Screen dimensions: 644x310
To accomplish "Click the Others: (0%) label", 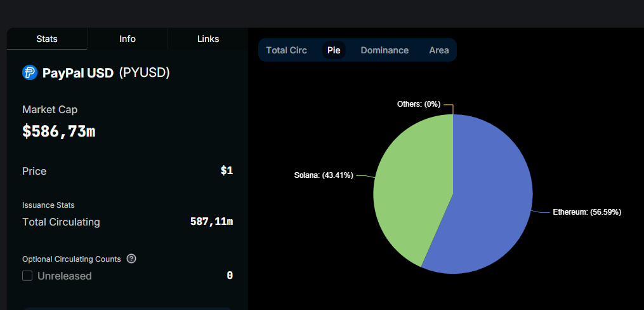I will [x=419, y=104].
